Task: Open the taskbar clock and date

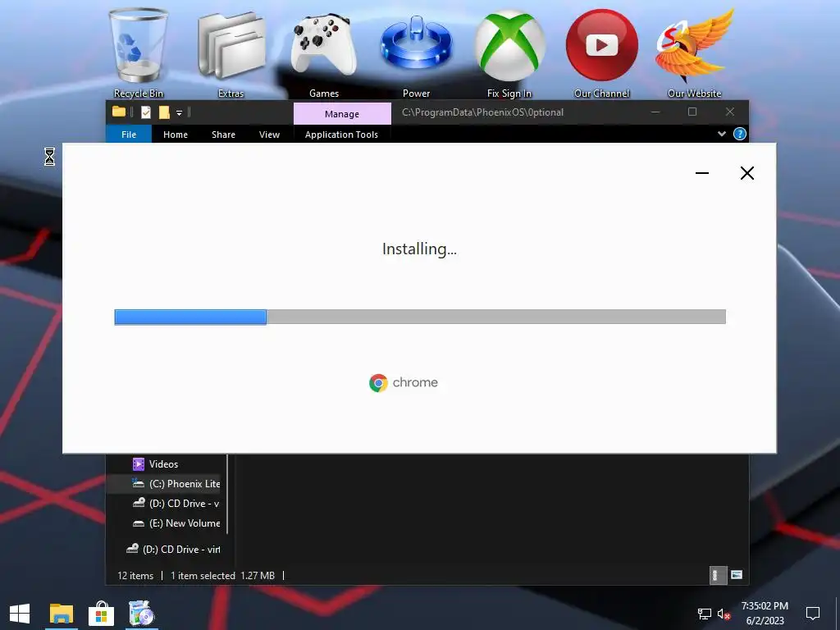Action: [x=765, y=614]
